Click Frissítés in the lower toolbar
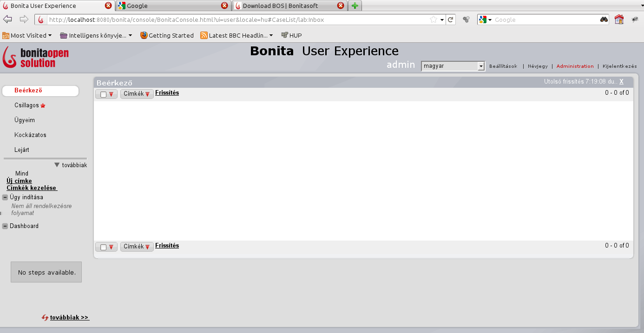The image size is (644, 333). pos(167,246)
